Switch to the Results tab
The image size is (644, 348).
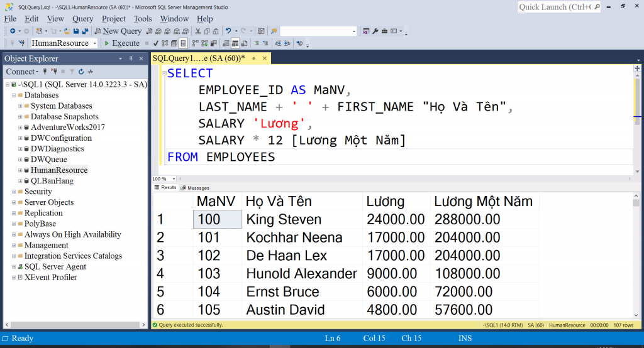165,188
